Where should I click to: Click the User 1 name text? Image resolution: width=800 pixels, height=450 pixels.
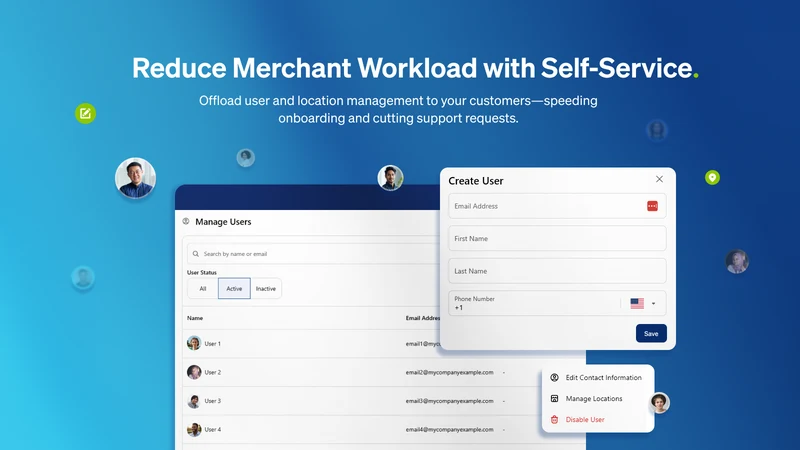[213, 344]
